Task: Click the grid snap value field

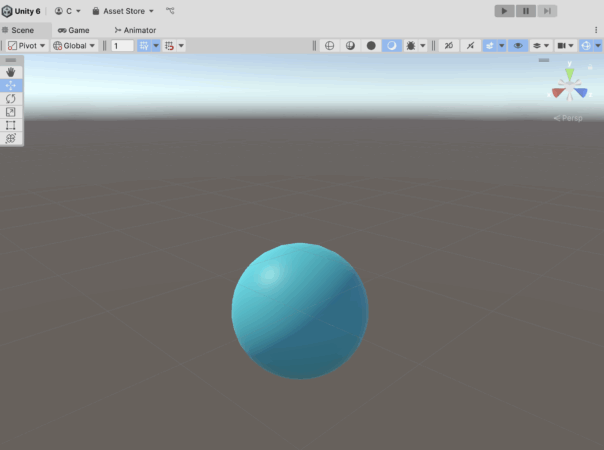Action: point(122,46)
